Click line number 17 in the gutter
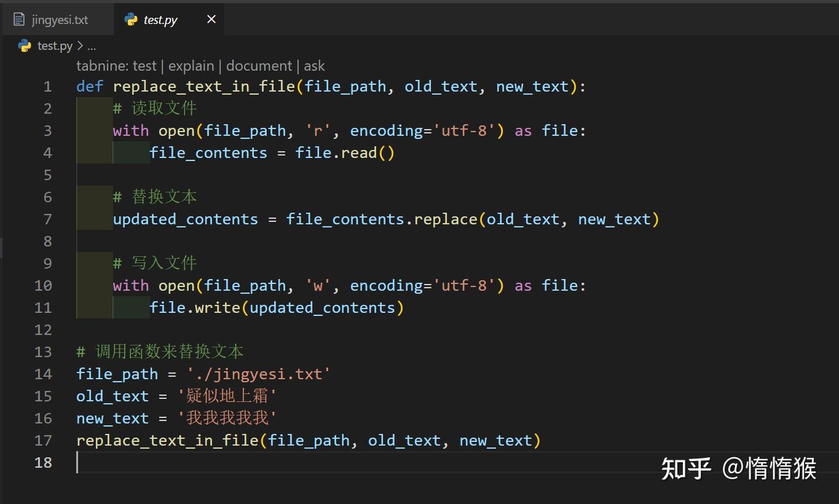839x504 pixels. pyautogui.click(x=43, y=440)
